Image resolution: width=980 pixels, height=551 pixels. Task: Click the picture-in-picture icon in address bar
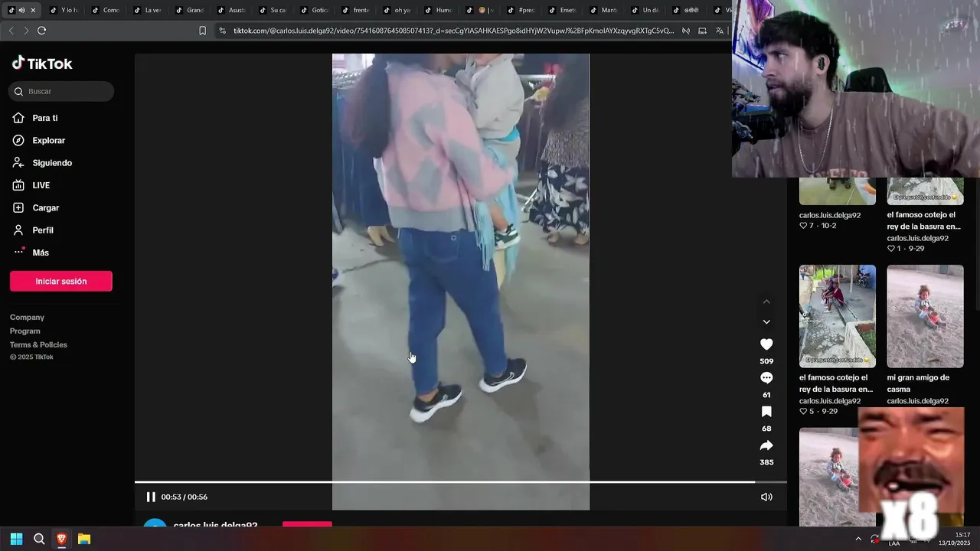[702, 31]
